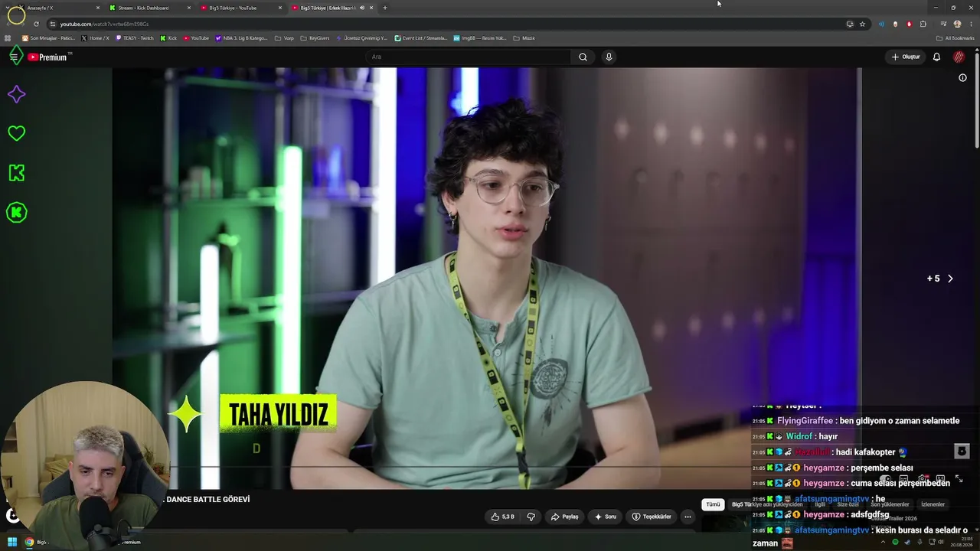Image resolution: width=980 pixels, height=551 pixels.
Task: Like the video (5,3 B)
Action: point(502,517)
